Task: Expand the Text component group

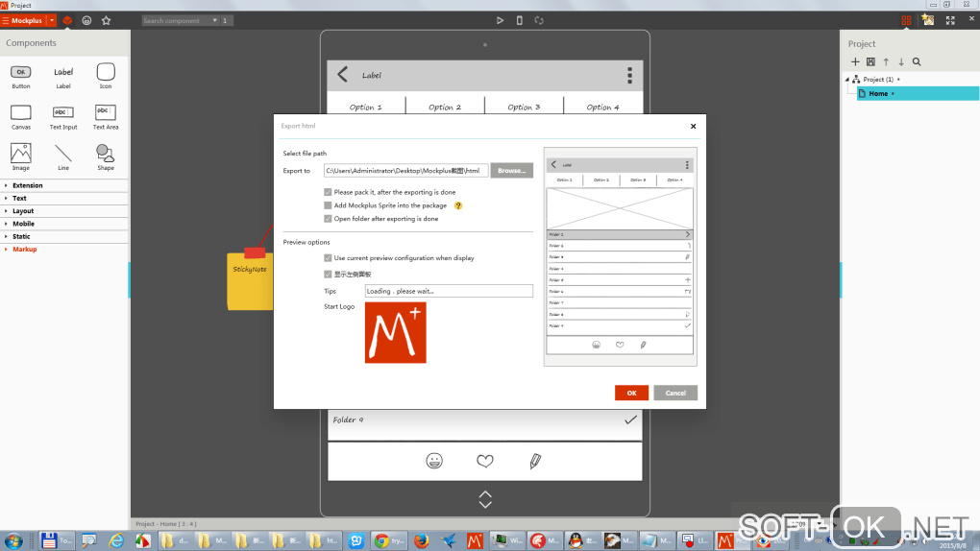Action: point(64,198)
